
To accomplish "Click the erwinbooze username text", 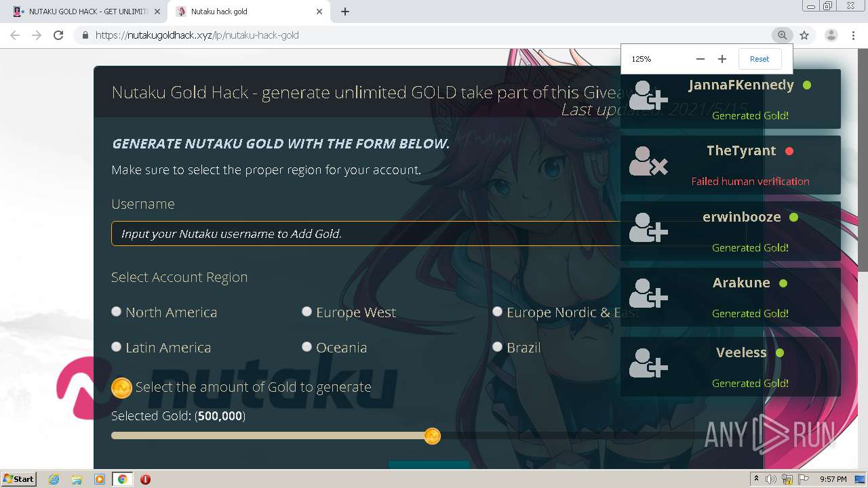I will tap(742, 217).
